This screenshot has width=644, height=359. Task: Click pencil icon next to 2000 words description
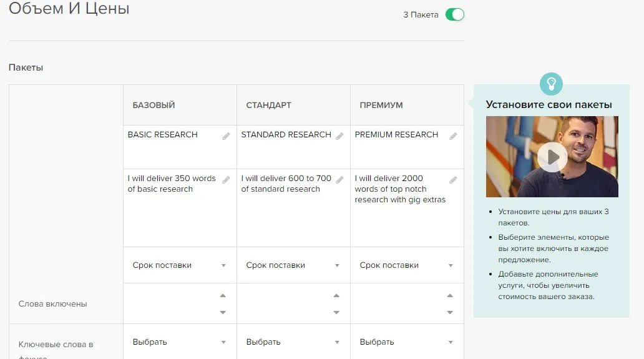coord(453,180)
